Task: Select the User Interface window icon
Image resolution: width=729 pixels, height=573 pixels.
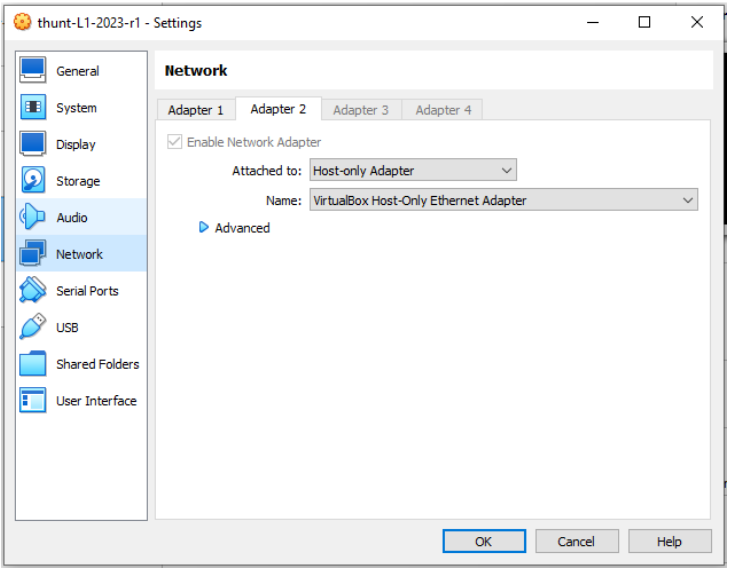Action: pos(33,400)
